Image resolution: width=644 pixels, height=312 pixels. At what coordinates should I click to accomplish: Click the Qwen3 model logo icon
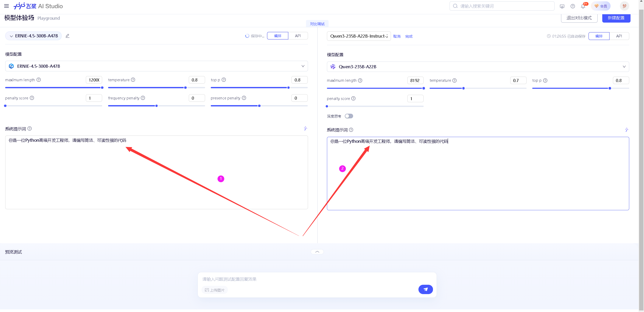pos(333,67)
